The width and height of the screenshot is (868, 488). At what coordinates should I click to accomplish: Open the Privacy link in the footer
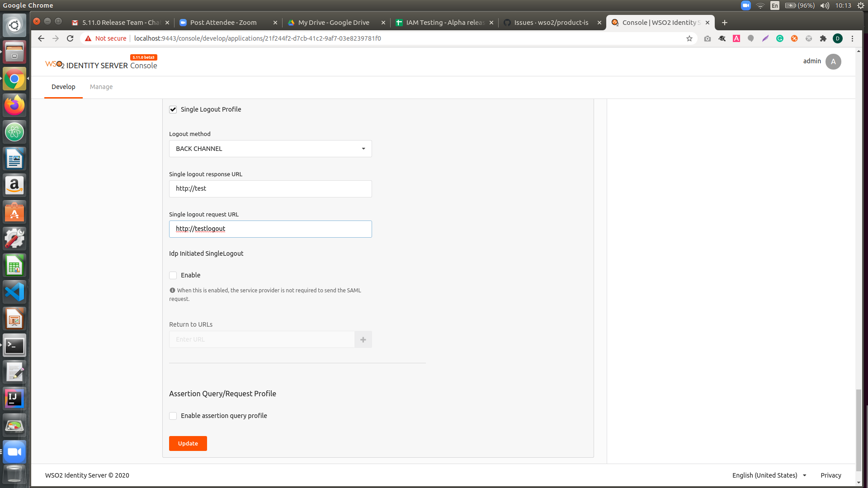[830, 475]
